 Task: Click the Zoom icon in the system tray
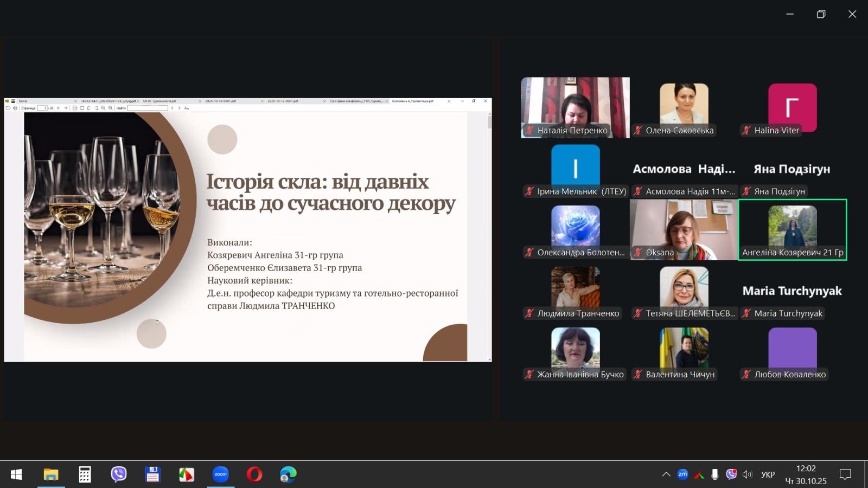click(x=682, y=474)
